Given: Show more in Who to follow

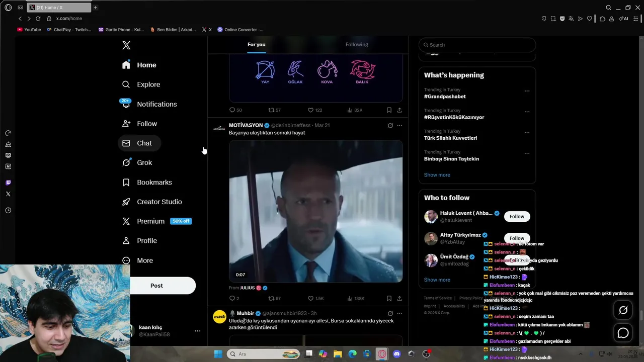Looking at the screenshot, I should [437, 280].
